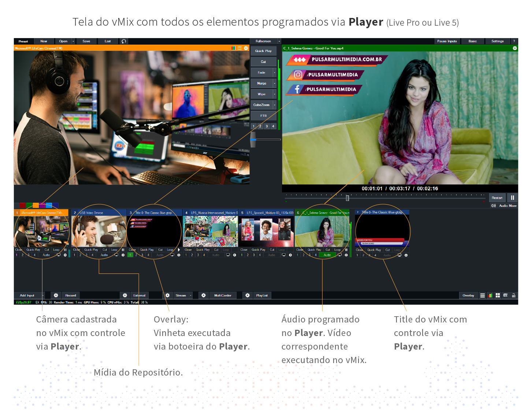Click the video position slider handle

[347, 198]
